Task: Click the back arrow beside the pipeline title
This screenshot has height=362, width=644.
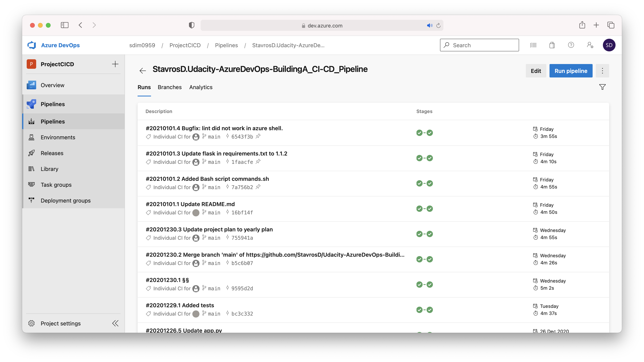Action: pyautogui.click(x=143, y=71)
